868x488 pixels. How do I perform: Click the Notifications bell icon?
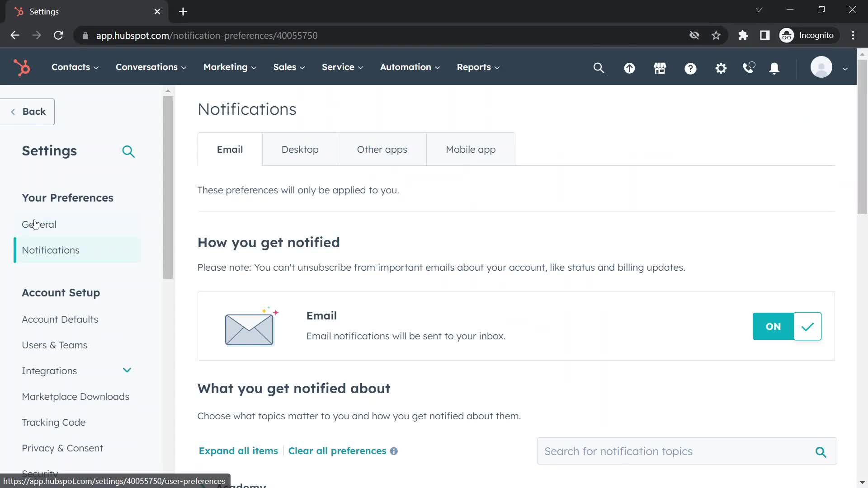(774, 67)
